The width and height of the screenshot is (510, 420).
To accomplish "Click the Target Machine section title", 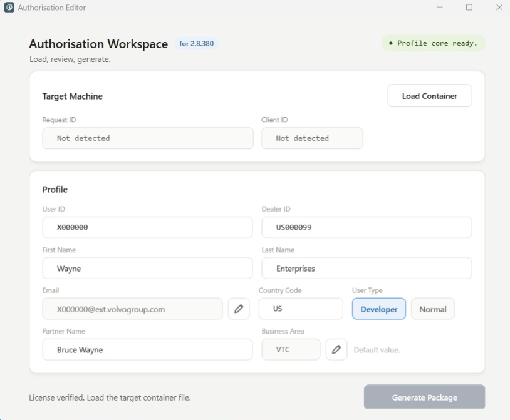I will (x=73, y=96).
